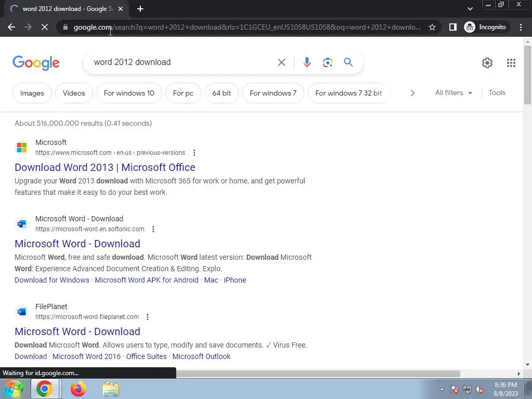The height and width of the screenshot is (399, 532).
Task: Click the vertical scrollbar thumb
Action: tap(527, 75)
